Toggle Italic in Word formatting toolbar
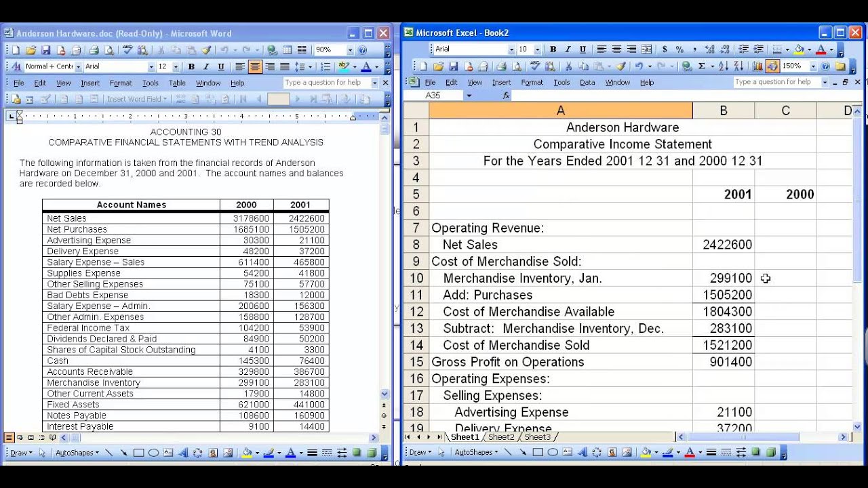The height and width of the screenshot is (488, 868). click(206, 66)
